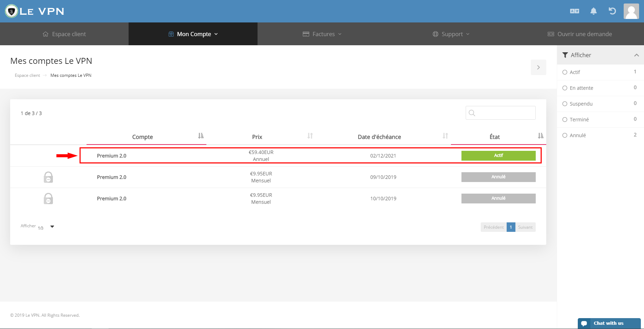This screenshot has width=644, height=329.
Task: Click the Suivant pagination button
Action: coord(525,227)
